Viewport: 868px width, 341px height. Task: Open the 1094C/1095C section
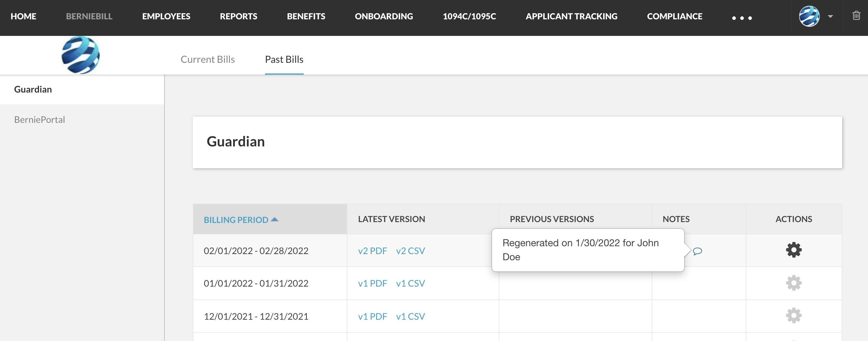click(469, 16)
